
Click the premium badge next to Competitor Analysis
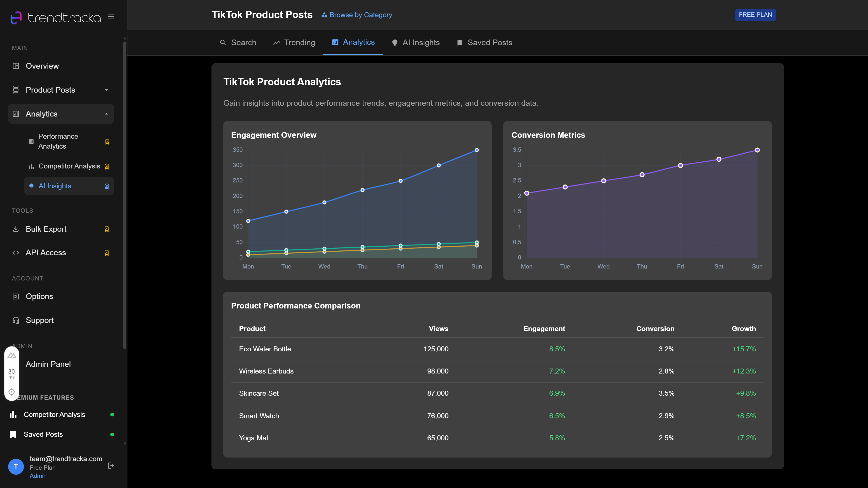(107, 166)
